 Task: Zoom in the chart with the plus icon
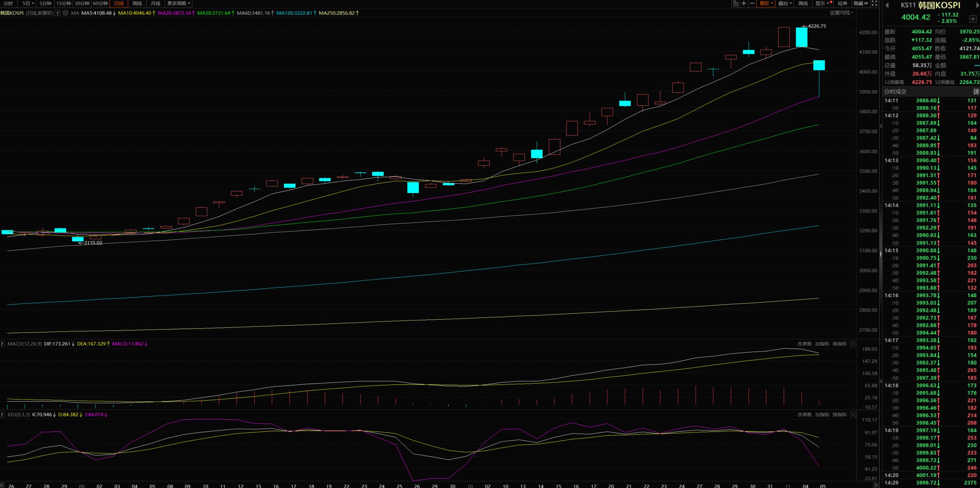(744, 4)
